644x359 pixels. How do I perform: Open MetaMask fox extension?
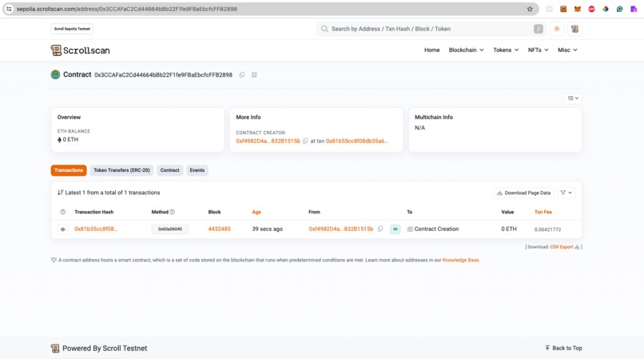pyautogui.click(x=578, y=9)
